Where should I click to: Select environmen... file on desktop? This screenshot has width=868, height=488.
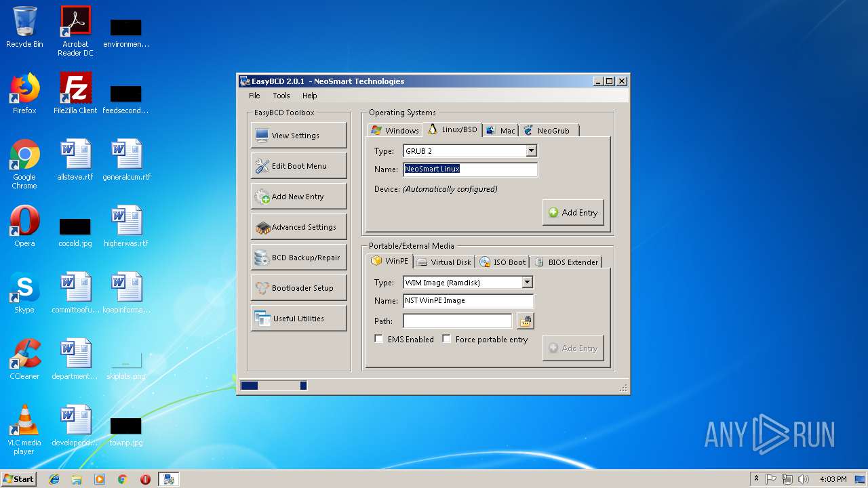point(126,34)
